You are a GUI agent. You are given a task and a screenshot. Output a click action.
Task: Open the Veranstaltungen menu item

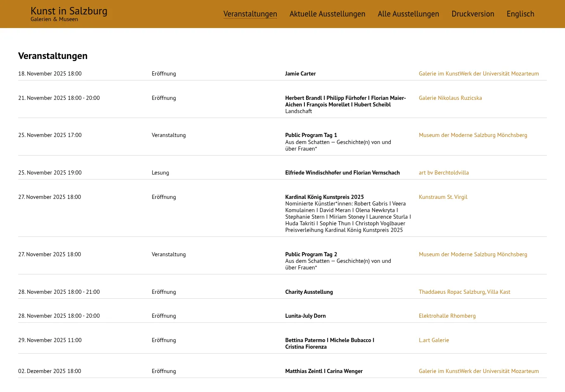click(x=250, y=14)
